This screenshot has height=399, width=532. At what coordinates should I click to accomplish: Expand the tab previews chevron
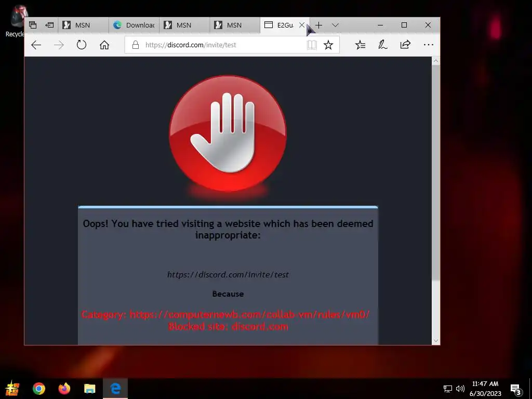[335, 25]
